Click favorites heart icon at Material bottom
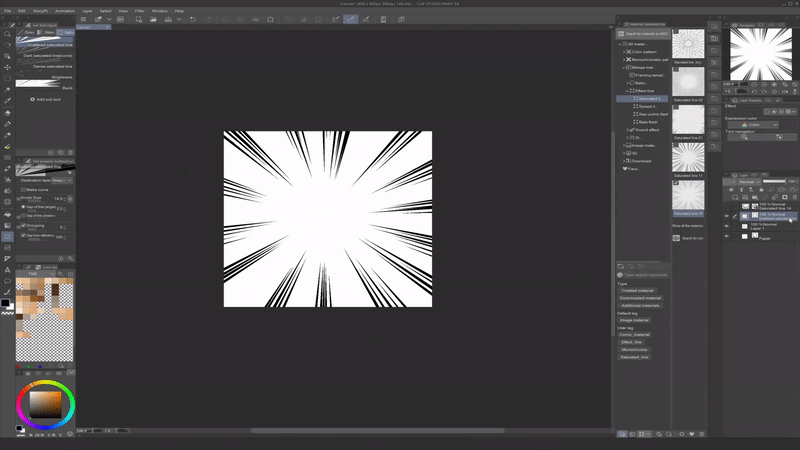Image resolution: width=800 pixels, height=450 pixels. tap(691, 434)
